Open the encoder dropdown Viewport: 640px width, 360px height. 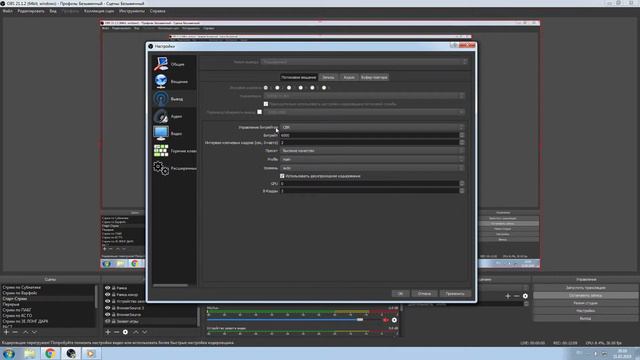coord(364,96)
